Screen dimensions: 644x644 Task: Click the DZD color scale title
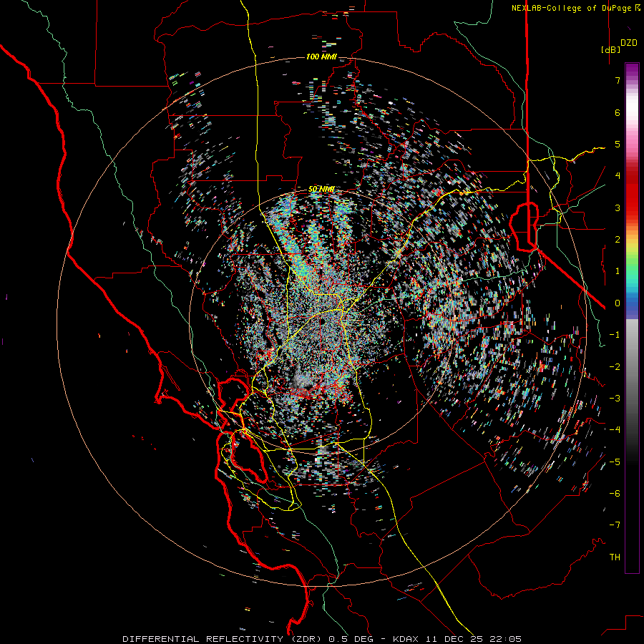click(629, 43)
